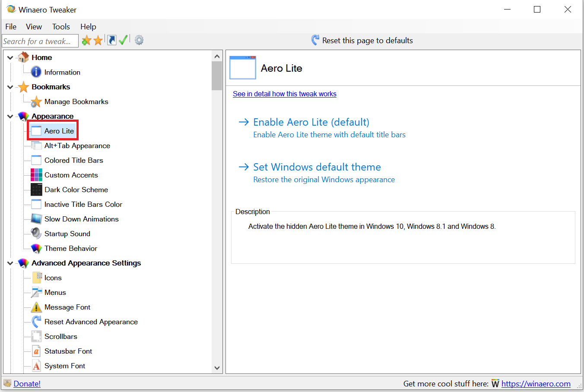Click the Statusbar Font letter icon
The image size is (584, 392).
[x=36, y=351]
